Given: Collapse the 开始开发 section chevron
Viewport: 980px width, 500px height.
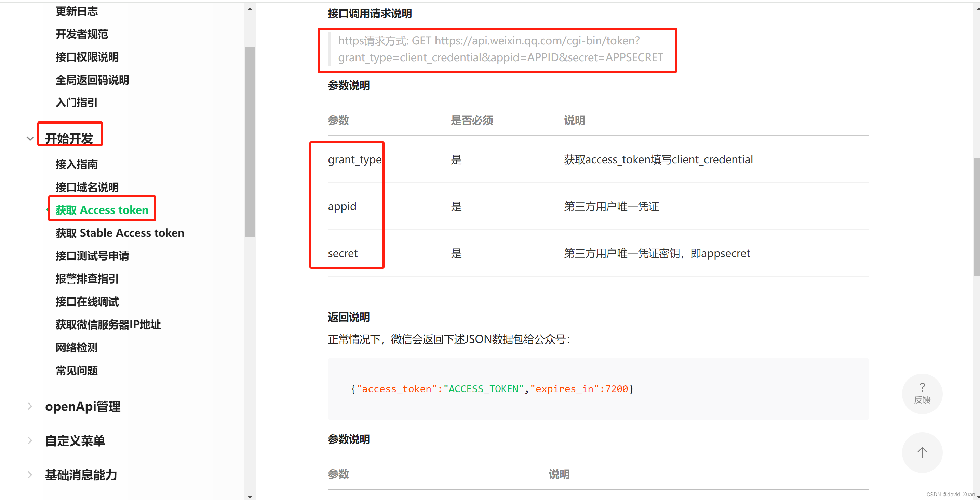Looking at the screenshot, I should coord(30,139).
